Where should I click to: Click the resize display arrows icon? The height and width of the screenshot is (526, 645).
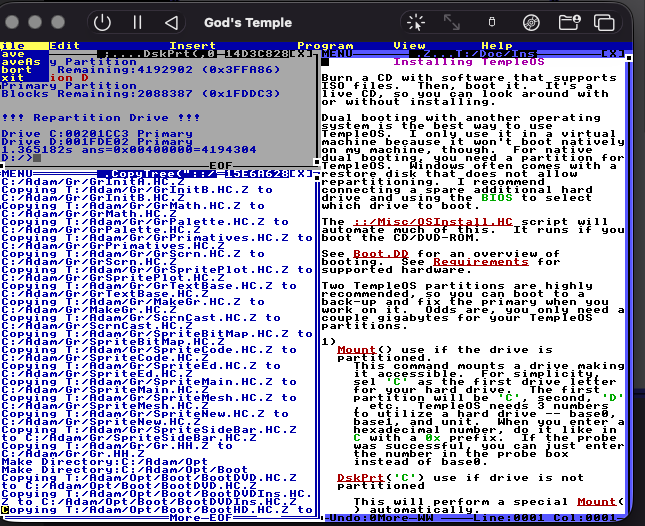click(x=452, y=22)
